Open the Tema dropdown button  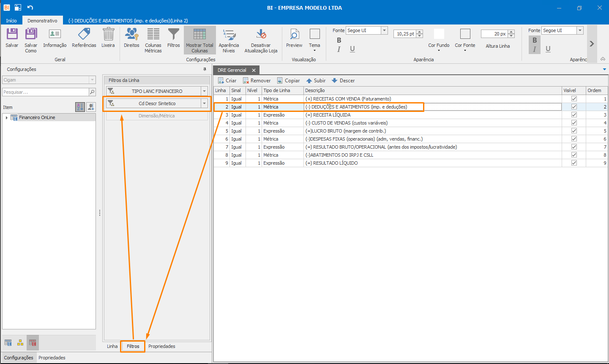(x=314, y=40)
